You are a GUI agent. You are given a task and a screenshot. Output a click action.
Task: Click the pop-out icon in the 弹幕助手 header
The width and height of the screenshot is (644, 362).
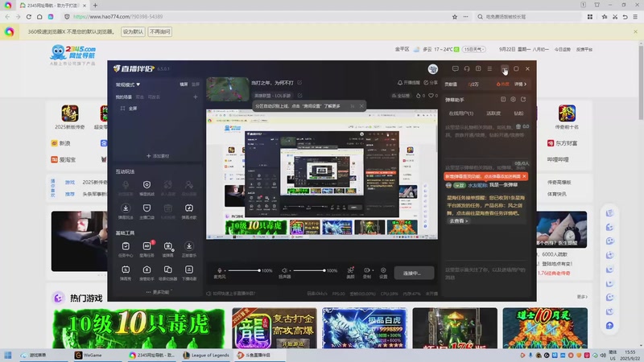523,99
